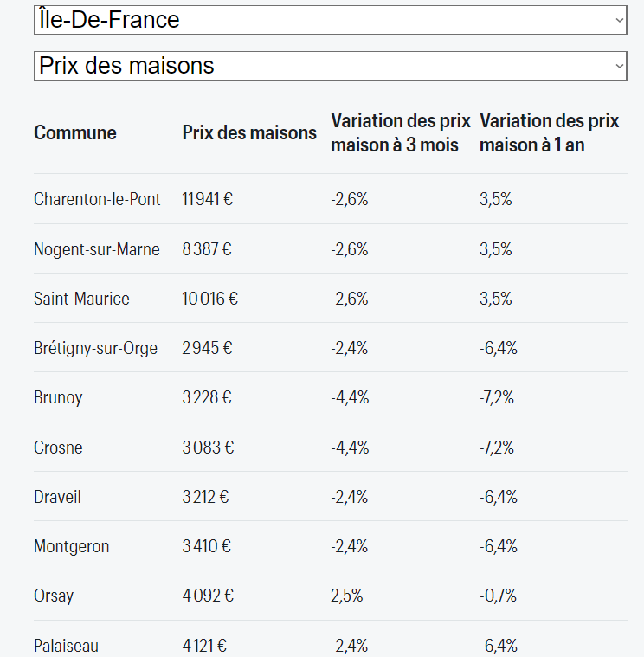Click the Commune column header
The height and width of the screenshot is (657, 644).
(x=75, y=132)
